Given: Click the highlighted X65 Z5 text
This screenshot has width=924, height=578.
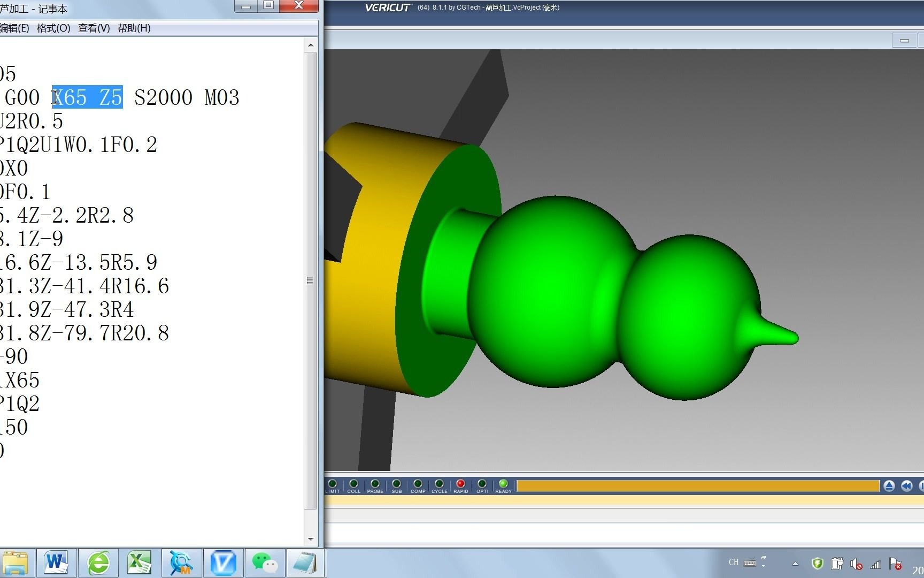Looking at the screenshot, I should click(x=87, y=97).
